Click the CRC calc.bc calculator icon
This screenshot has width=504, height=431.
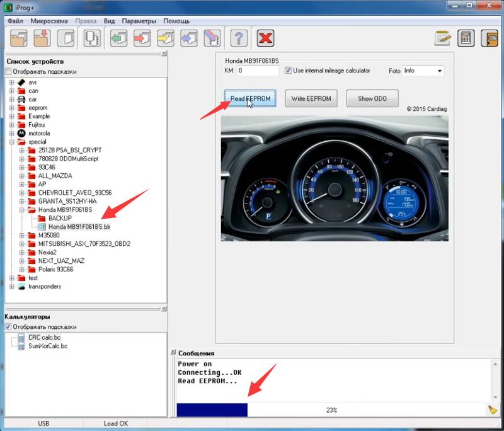(21, 338)
